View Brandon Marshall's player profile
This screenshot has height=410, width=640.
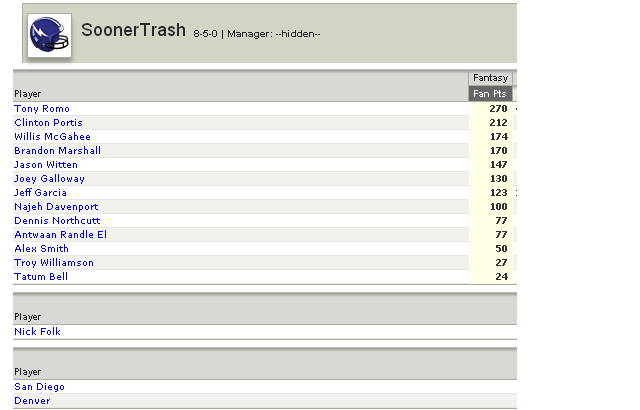[x=58, y=151]
